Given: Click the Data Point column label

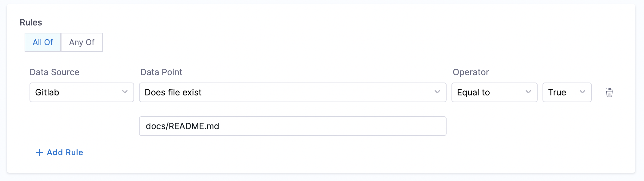Looking at the screenshot, I should click(161, 72).
